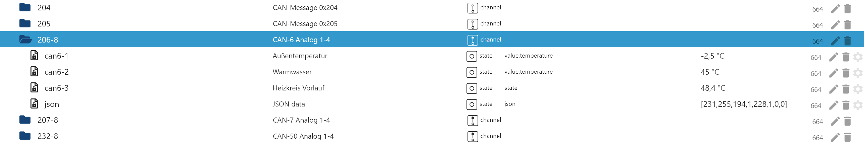Viewport: 868px width, 145px height.
Task: Delete the selected 206-8 channel
Action: point(848,41)
